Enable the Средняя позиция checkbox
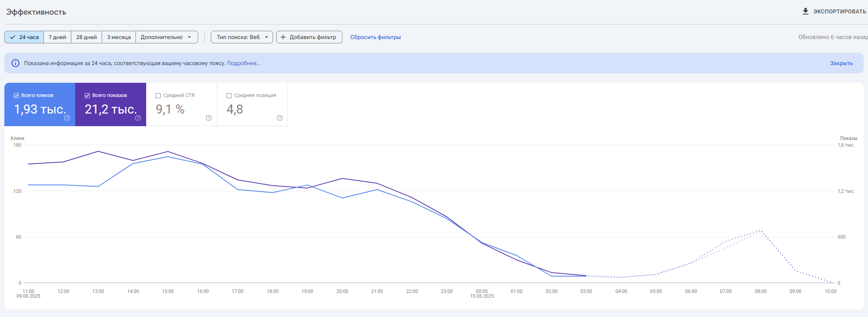This screenshot has width=868, height=317. [x=229, y=95]
